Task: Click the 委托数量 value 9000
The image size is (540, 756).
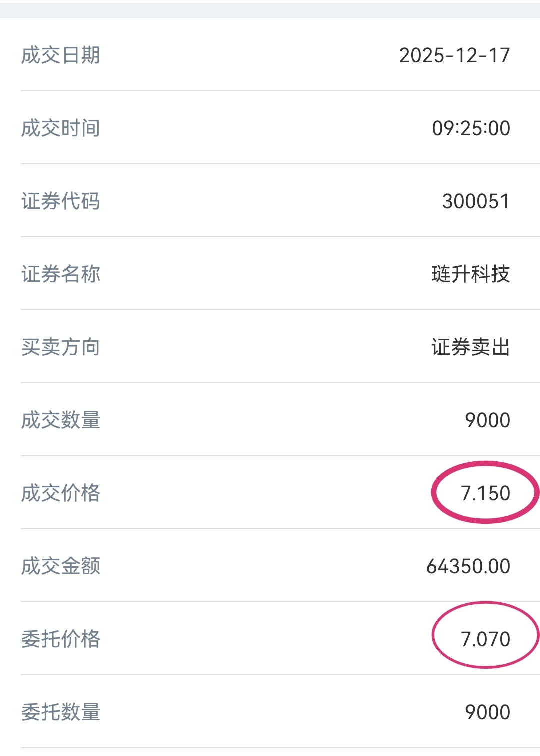Action: pos(487,712)
